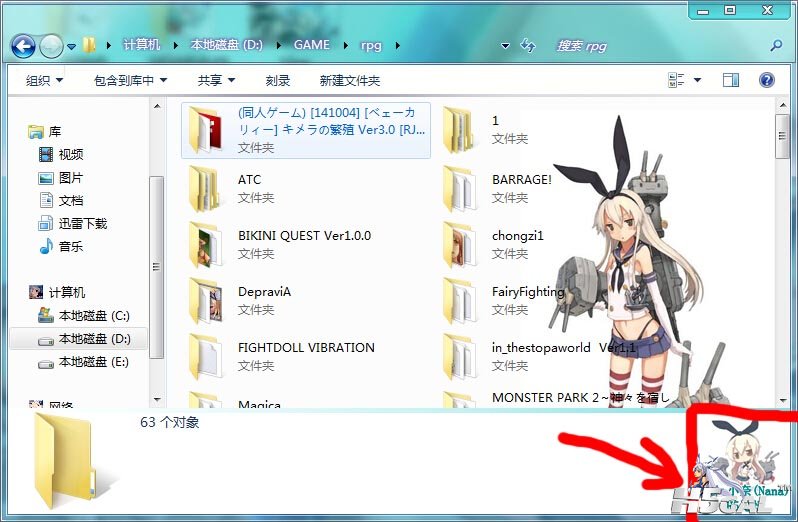
Task: Click 刻录 in the toolbar
Action: [x=278, y=80]
